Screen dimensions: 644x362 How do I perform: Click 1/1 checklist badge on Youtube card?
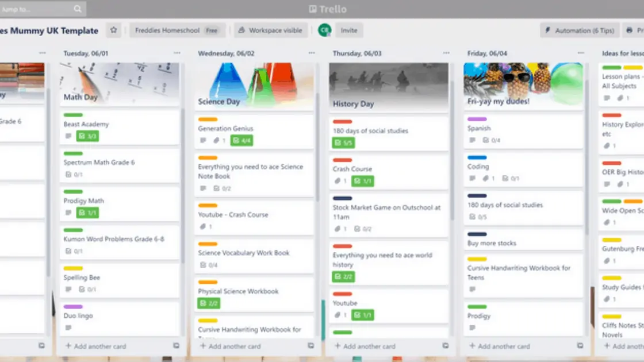(x=363, y=315)
